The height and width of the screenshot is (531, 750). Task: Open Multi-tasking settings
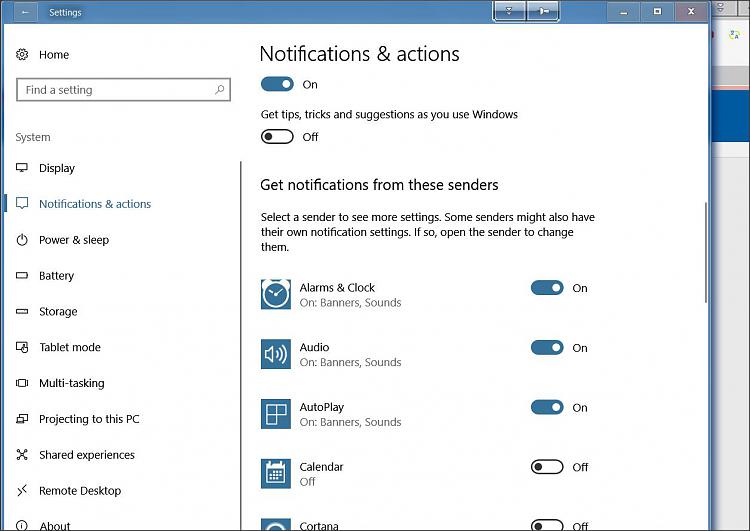(x=72, y=383)
